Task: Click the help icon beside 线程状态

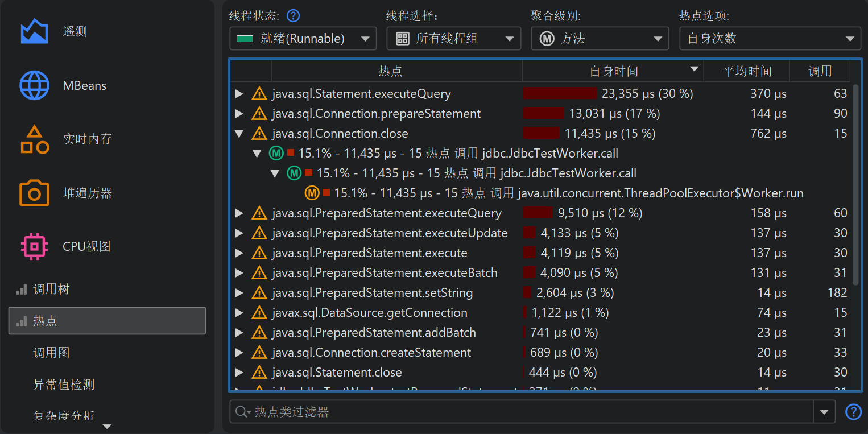Action: pyautogui.click(x=293, y=15)
